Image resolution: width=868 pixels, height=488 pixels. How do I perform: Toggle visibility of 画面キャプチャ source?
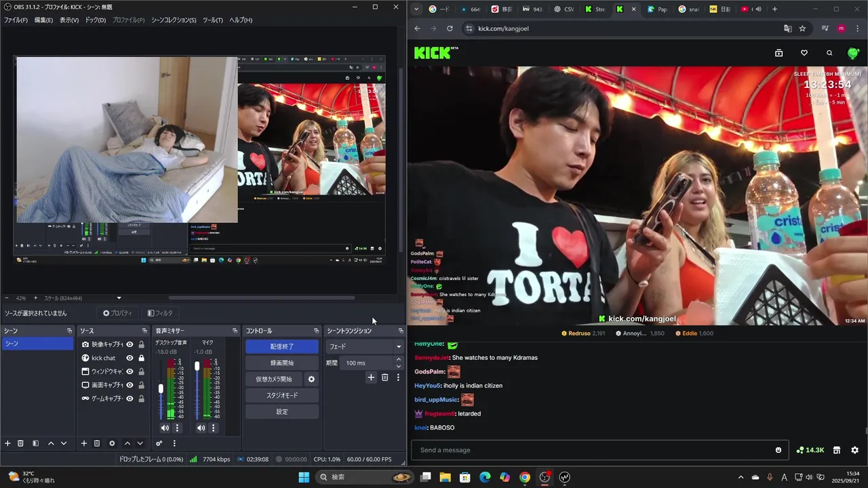(x=130, y=385)
